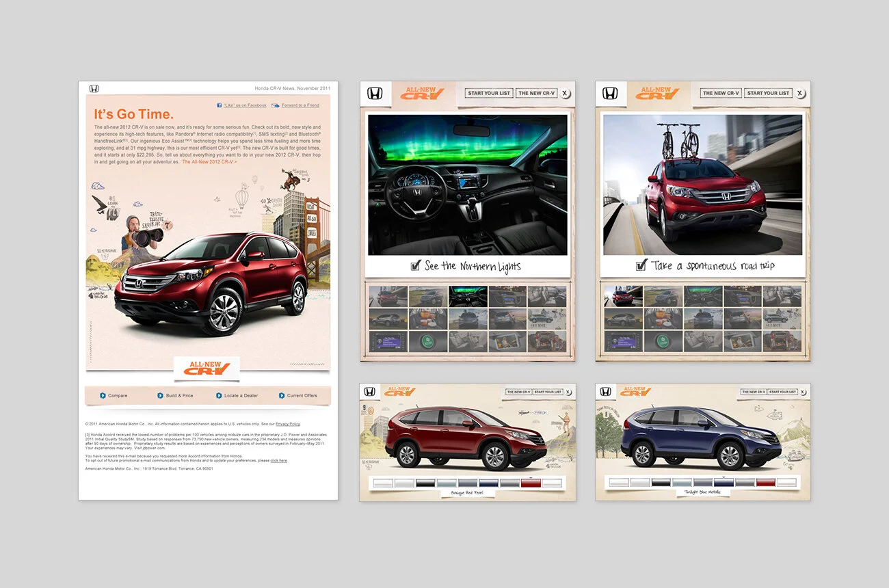Image resolution: width=889 pixels, height=588 pixels.
Task: Close the Twilight Blue Metallic panel with the X
Action: click(803, 392)
